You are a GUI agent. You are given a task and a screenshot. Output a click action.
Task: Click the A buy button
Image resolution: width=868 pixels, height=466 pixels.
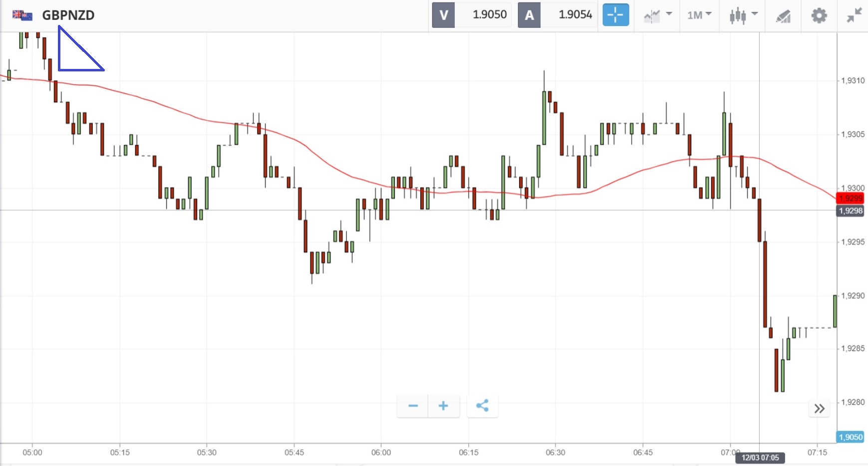coord(529,15)
